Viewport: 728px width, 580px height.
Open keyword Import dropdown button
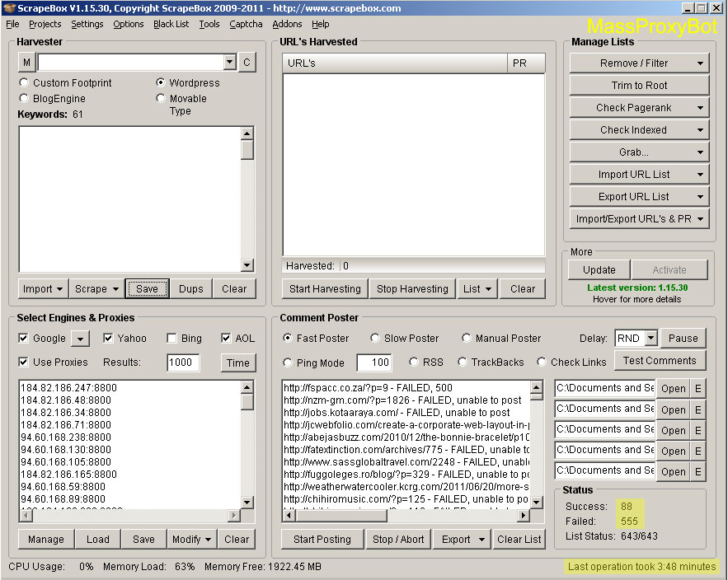point(43,289)
